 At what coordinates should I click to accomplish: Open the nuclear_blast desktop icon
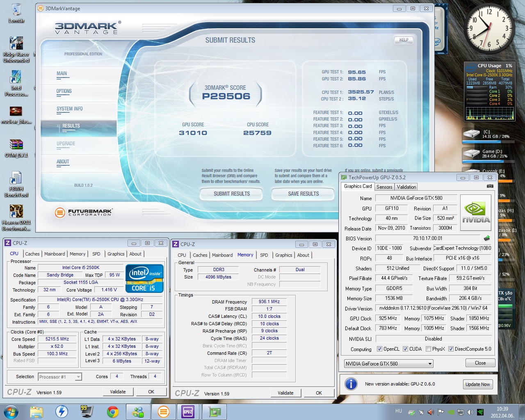[x=16, y=115]
